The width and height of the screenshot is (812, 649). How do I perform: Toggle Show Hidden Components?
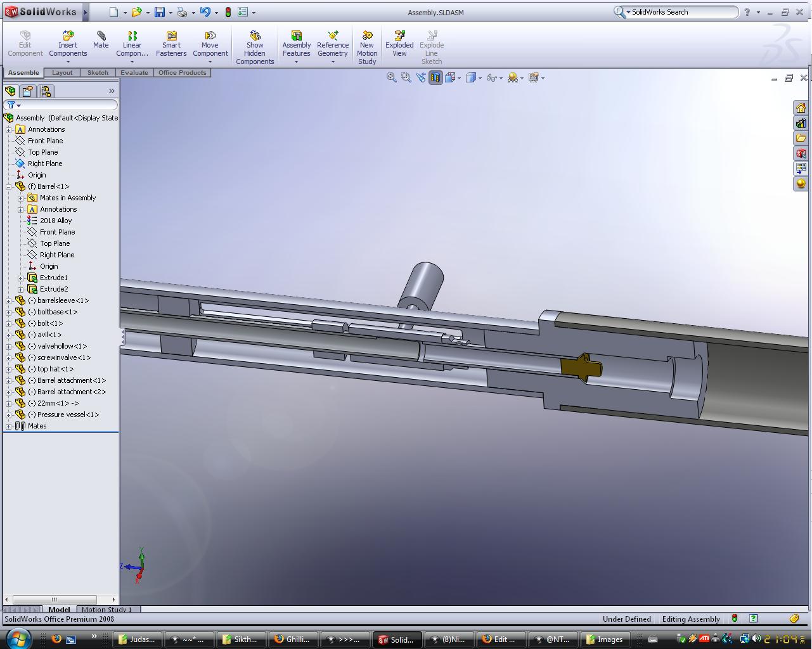(255, 48)
